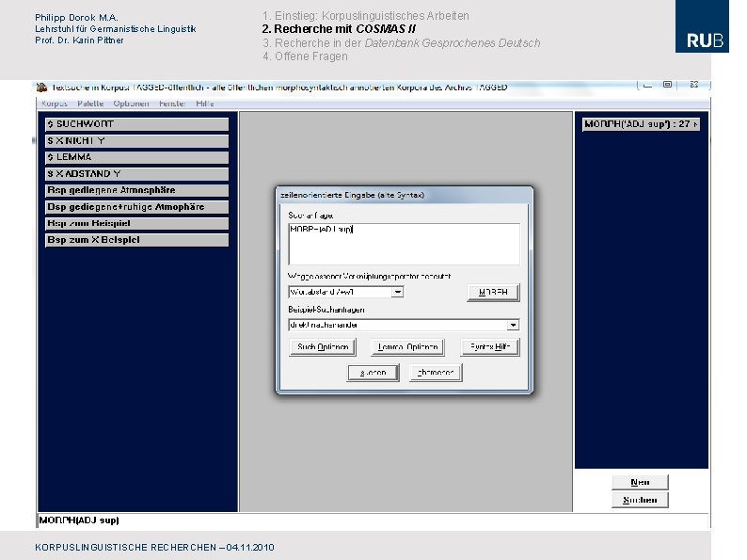Select the $ X NICHT Y palette entry
This screenshot has width=747, height=560.
point(136,141)
